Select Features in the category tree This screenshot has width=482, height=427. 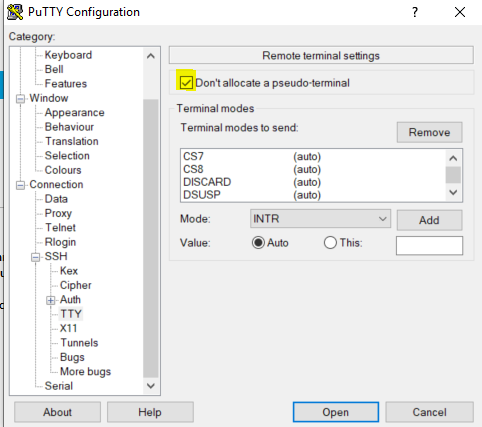[x=66, y=84]
